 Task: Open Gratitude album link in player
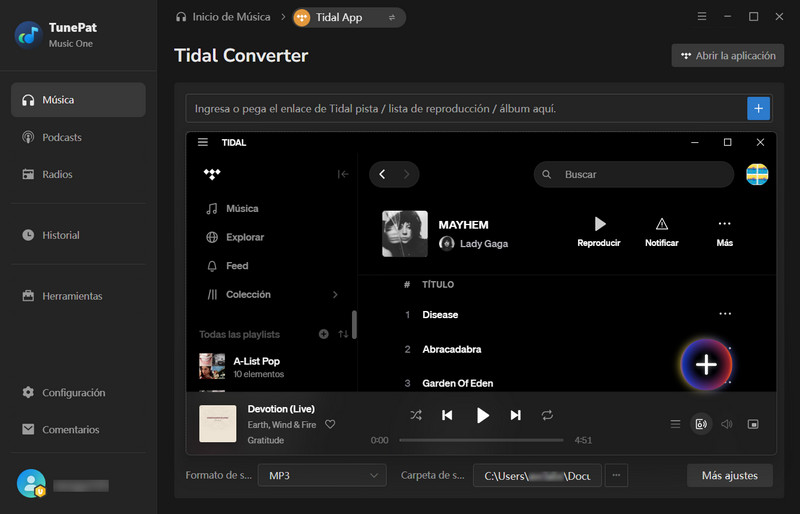click(x=265, y=440)
